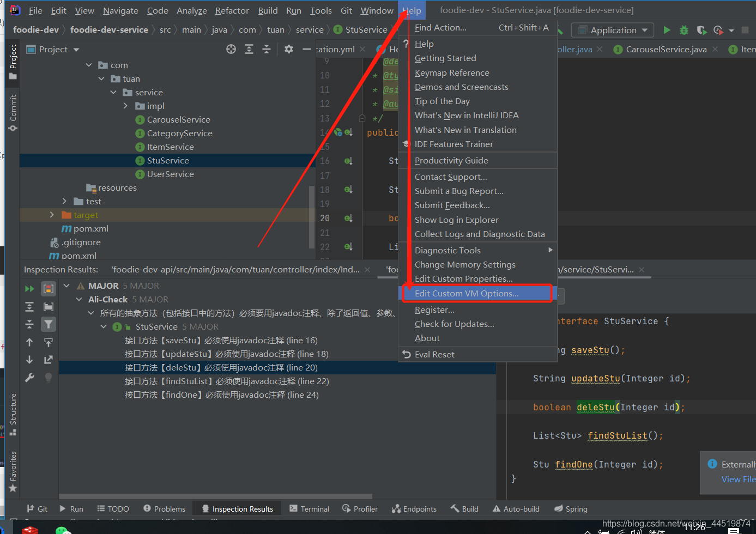Toggle Filter resolved items funnel button
The width and height of the screenshot is (756, 534).
[49, 324]
